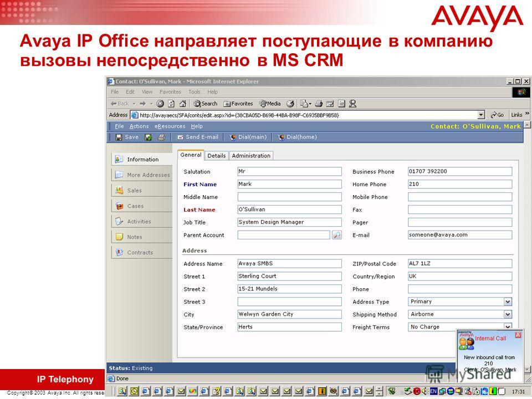Open the Sales section
This screenshot has height=399, width=532.
142,190
